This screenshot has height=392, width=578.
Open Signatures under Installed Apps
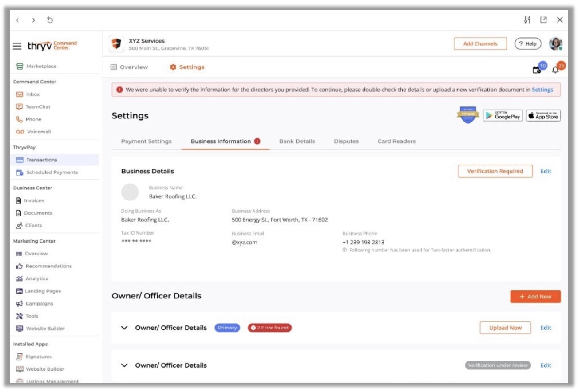tap(34, 357)
